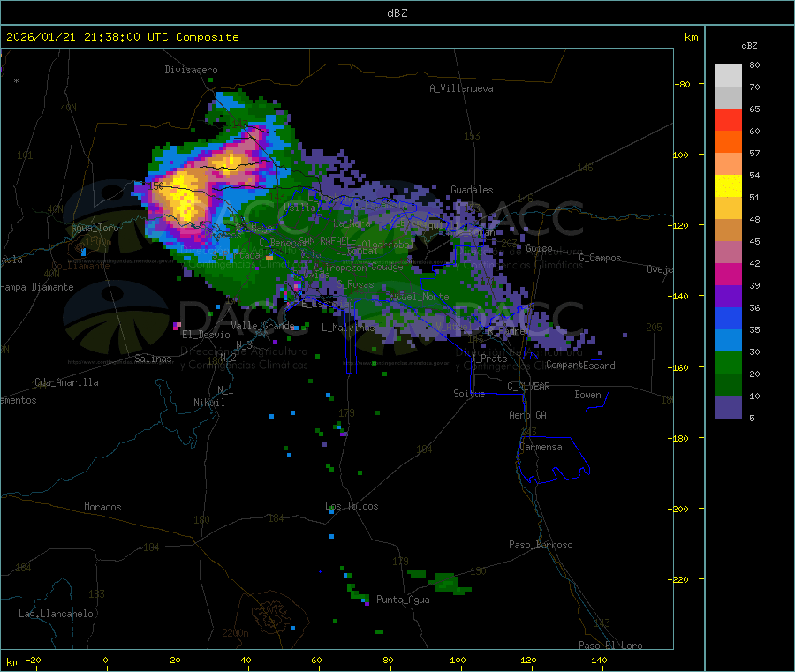Viewport: 795px width, 672px height.
Task: Click the purple swatch between 39 and 36
Action: tap(728, 297)
